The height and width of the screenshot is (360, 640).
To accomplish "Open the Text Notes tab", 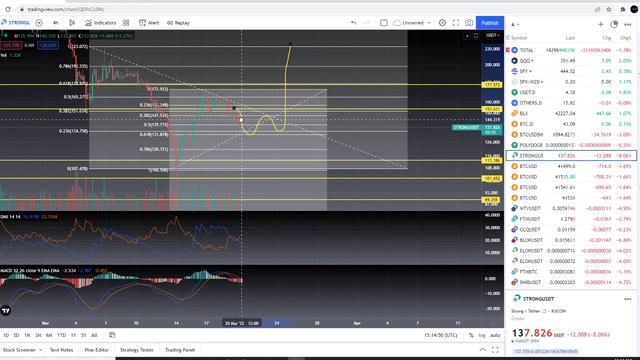I will pyautogui.click(x=61, y=350).
